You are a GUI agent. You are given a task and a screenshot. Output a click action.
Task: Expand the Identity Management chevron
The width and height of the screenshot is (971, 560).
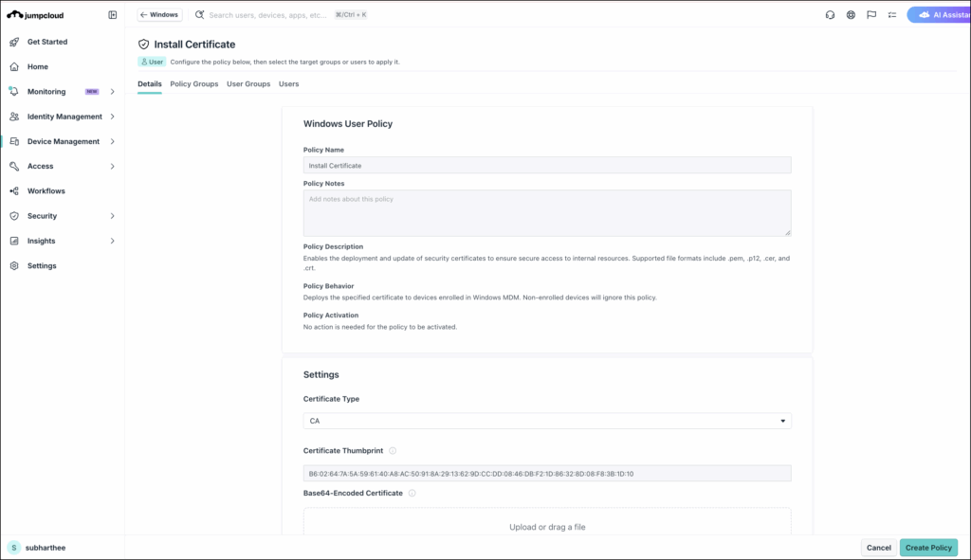pos(112,117)
